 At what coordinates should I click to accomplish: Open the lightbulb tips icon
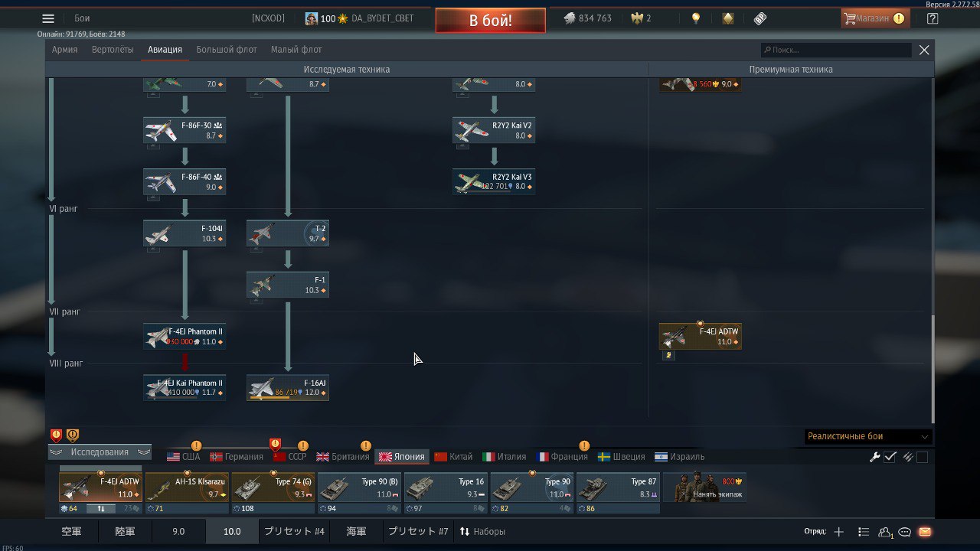[695, 18]
